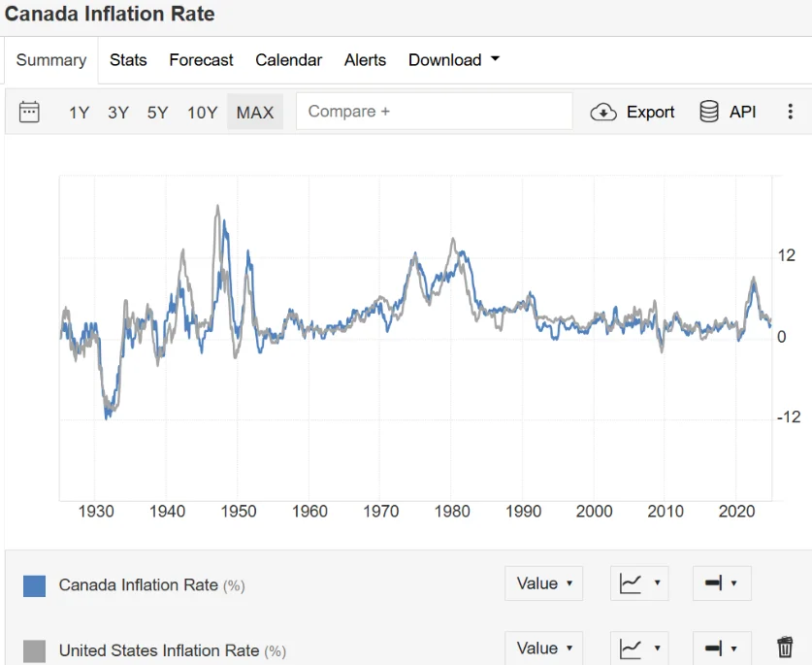The image size is (812, 665).
Task: Expand the Download dropdown menu
Action: coord(454,60)
